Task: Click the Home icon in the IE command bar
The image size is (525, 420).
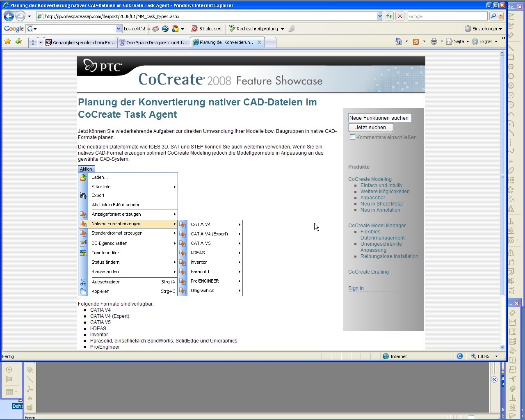Action: tap(398, 41)
